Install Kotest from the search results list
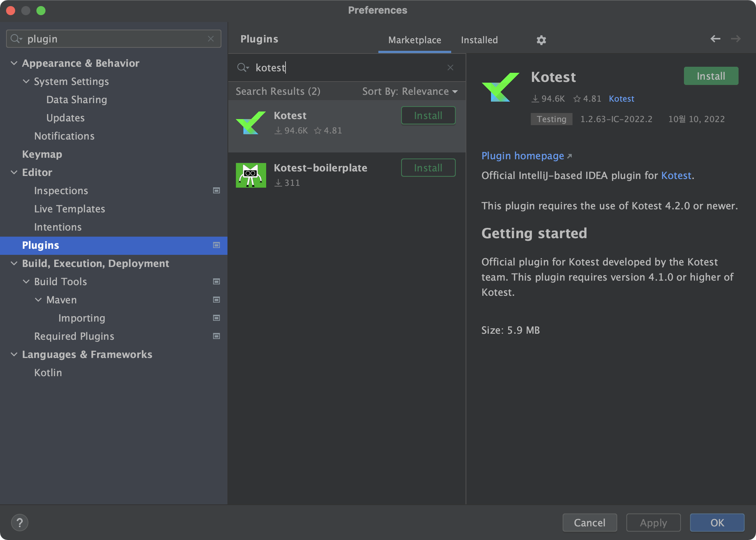Image resolution: width=756 pixels, height=540 pixels. [x=428, y=115]
